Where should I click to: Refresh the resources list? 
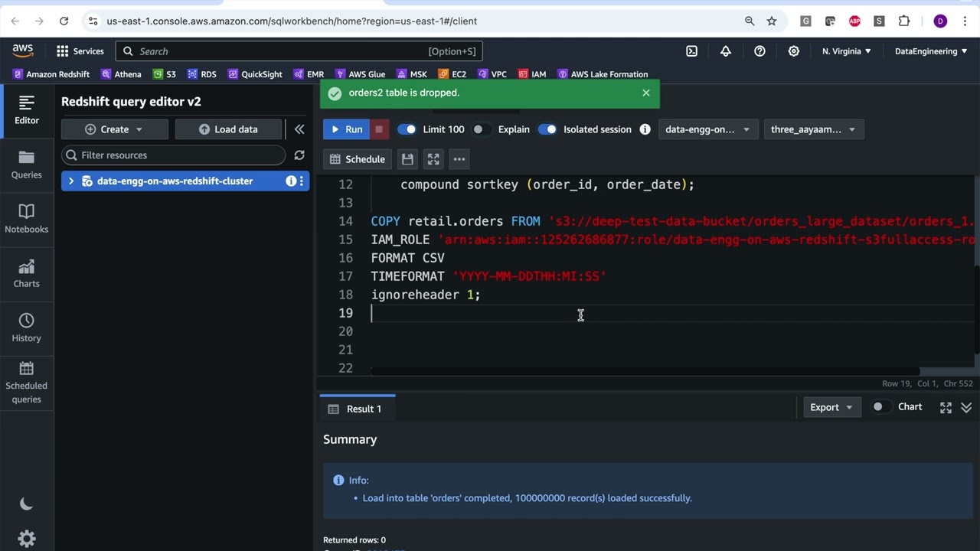(299, 155)
